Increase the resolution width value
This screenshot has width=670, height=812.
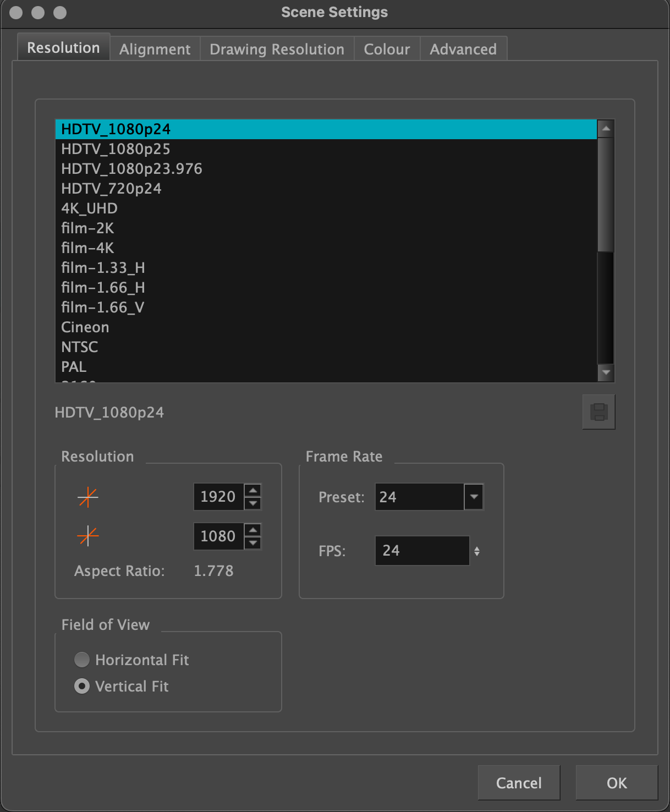click(x=252, y=491)
